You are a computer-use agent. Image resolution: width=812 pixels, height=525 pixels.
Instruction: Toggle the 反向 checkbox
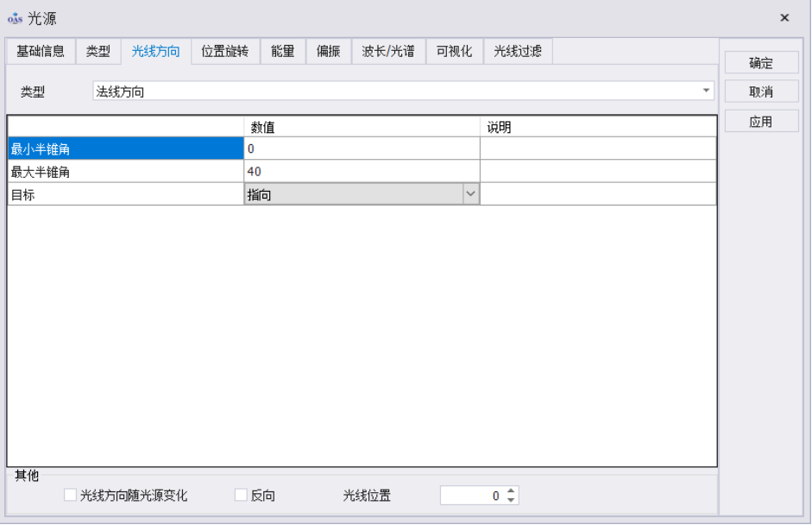click(241, 495)
